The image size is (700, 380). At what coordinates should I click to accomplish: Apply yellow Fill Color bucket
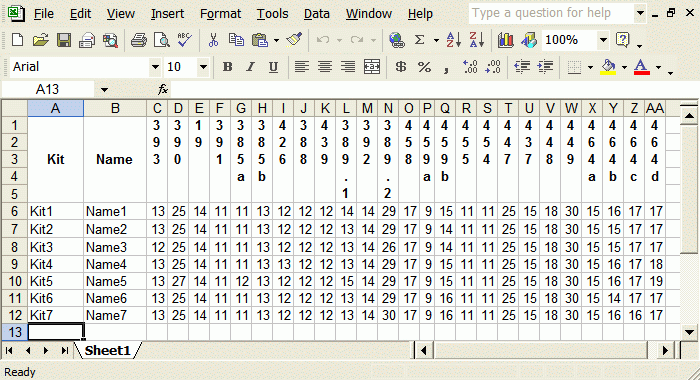[x=608, y=67]
